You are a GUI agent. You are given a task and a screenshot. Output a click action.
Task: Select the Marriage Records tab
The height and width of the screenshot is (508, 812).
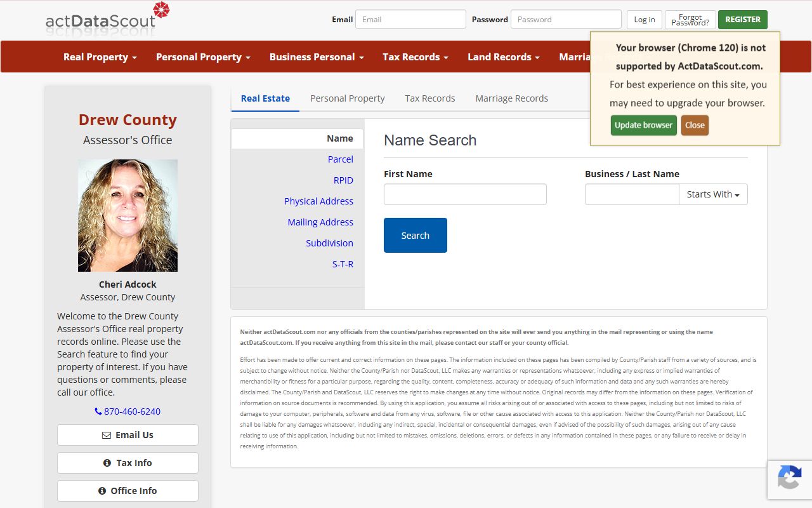512,98
